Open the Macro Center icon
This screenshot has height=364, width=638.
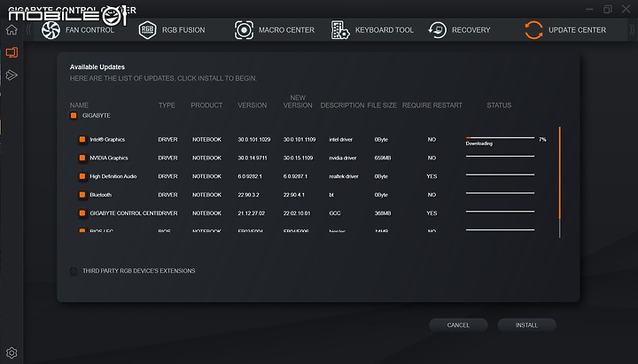coord(244,30)
